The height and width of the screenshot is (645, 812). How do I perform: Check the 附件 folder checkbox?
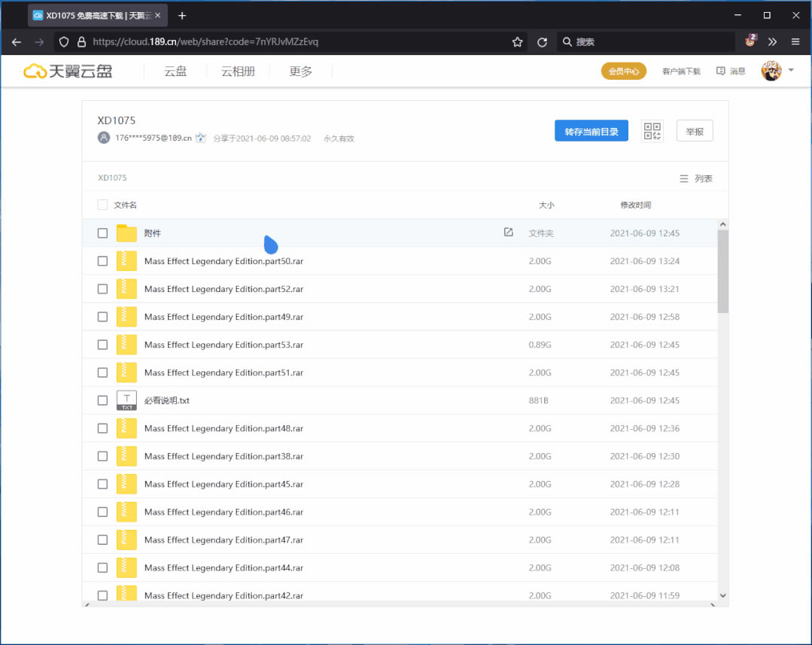(102, 233)
